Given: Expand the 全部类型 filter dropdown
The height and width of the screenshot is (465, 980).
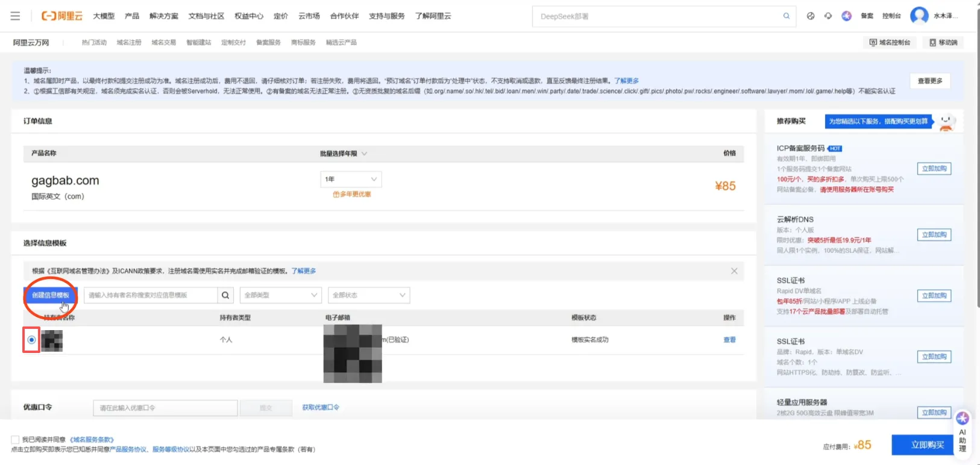Looking at the screenshot, I should 280,295.
